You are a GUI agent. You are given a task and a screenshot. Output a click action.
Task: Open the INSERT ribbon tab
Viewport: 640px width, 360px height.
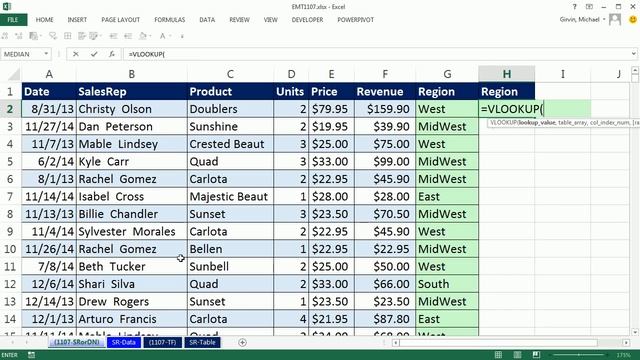click(77, 20)
